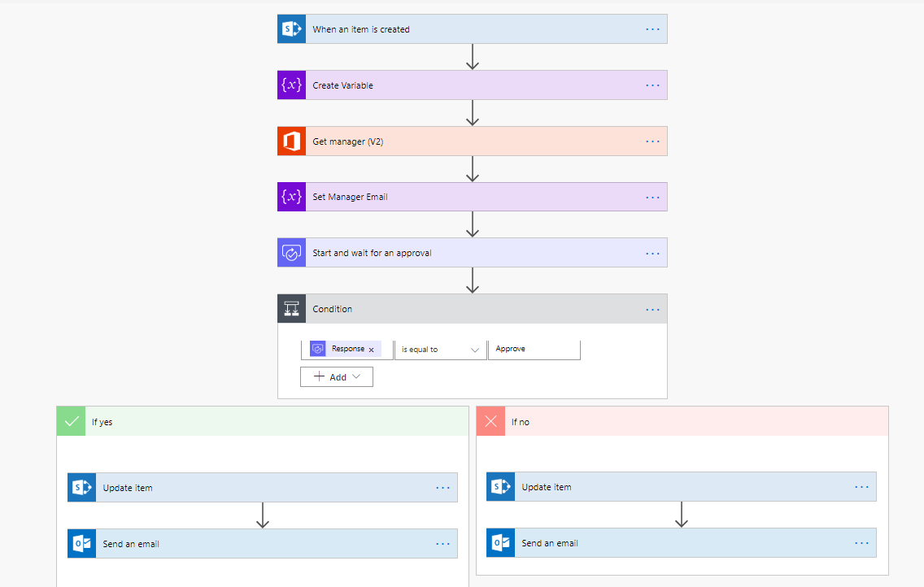Expand the Get manager (V2) action

[x=472, y=141]
